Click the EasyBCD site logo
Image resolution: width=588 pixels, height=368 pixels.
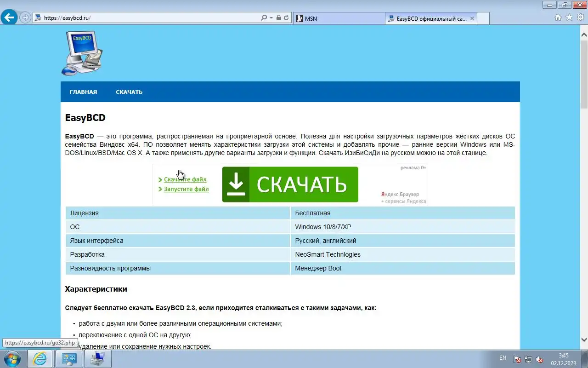click(82, 53)
